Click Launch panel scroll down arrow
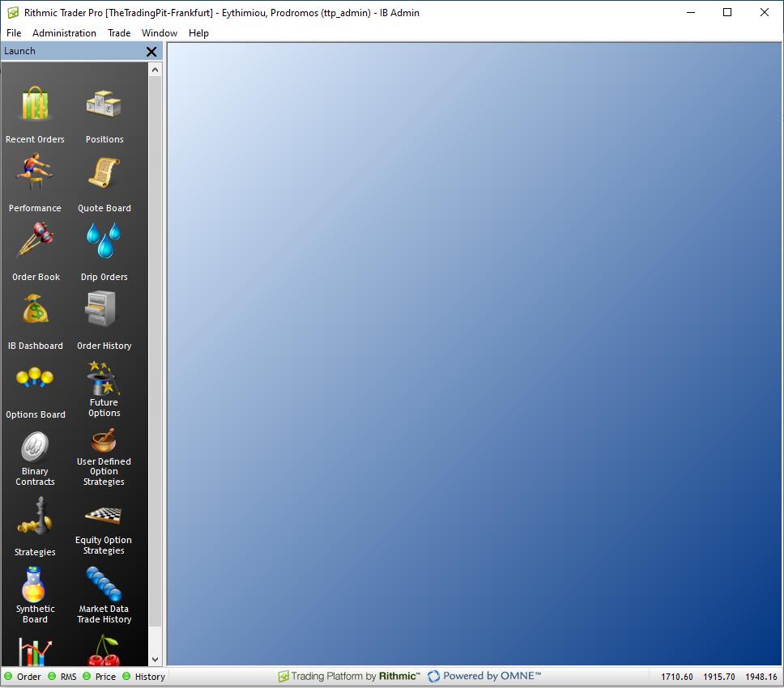The width and height of the screenshot is (784, 688). pyautogui.click(x=155, y=660)
